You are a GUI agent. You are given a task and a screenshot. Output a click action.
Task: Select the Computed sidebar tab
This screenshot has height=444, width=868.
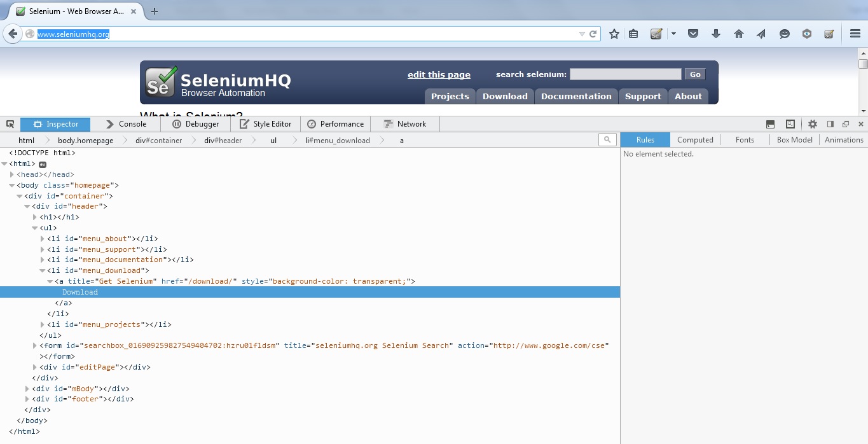click(695, 140)
